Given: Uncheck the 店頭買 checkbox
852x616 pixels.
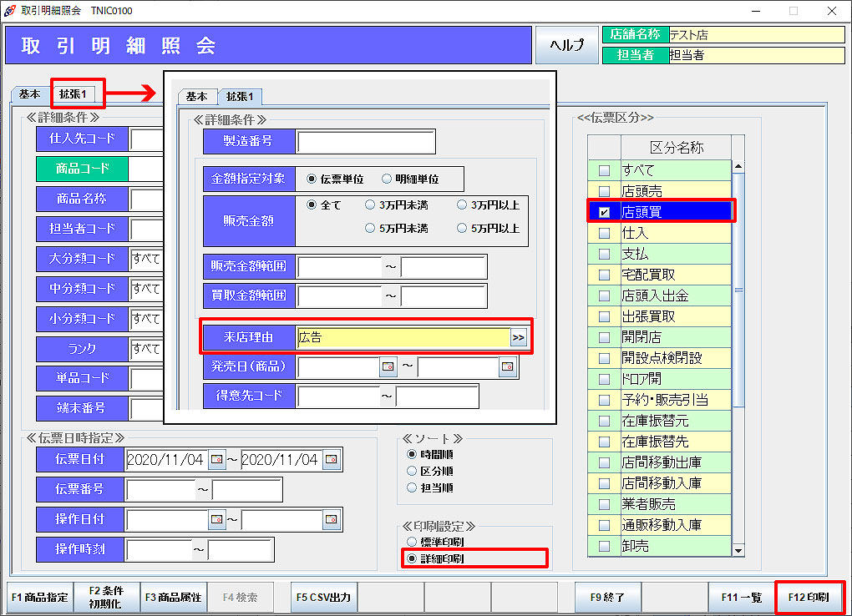Looking at the screenshot, I should (604, 212).
